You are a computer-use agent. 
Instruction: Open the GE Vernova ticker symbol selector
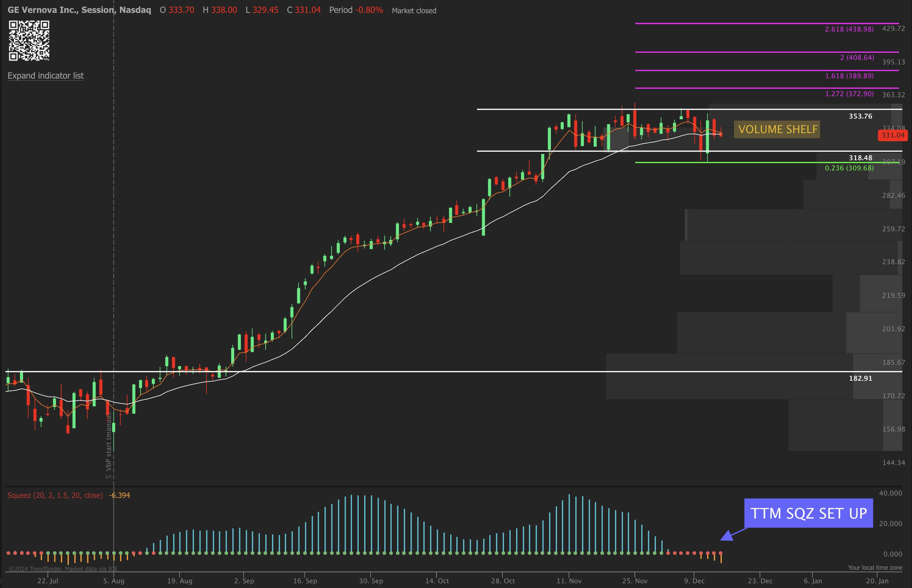(42, 10)
